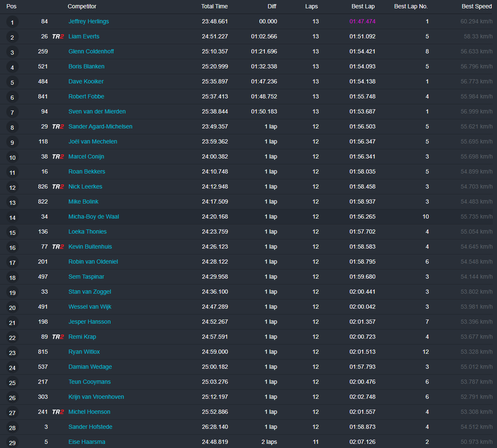Open Jeffrey Herlings competitor page
This screenshot has height=448, width=497.
(x=89, y=21)
